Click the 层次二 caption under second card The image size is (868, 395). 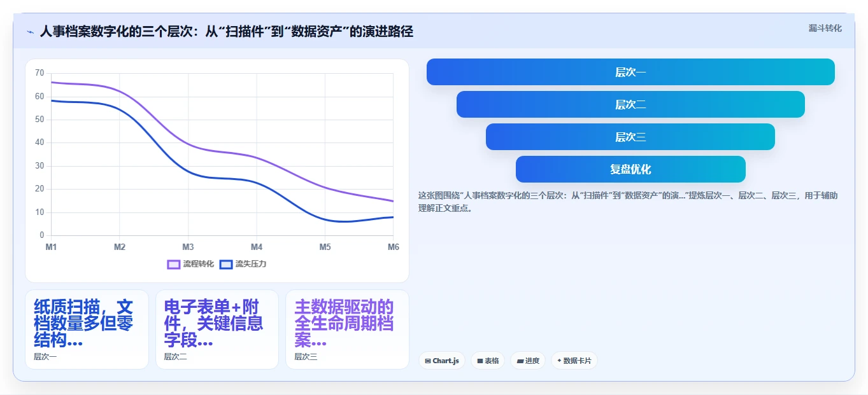(176, 357)
